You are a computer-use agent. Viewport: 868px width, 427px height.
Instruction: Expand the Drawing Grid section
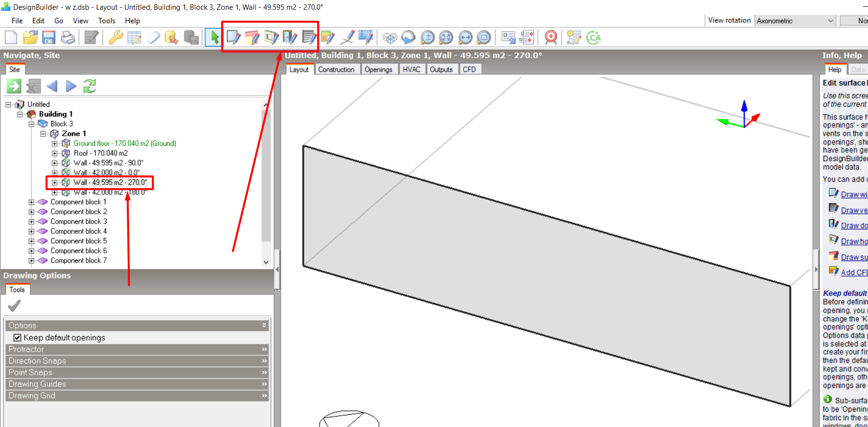tap(138, 396)
